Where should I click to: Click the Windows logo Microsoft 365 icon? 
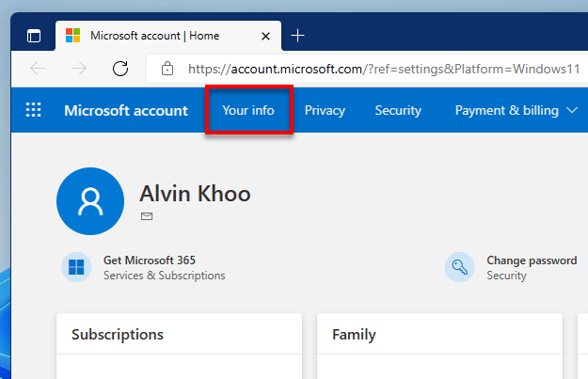tap(76, 267)
